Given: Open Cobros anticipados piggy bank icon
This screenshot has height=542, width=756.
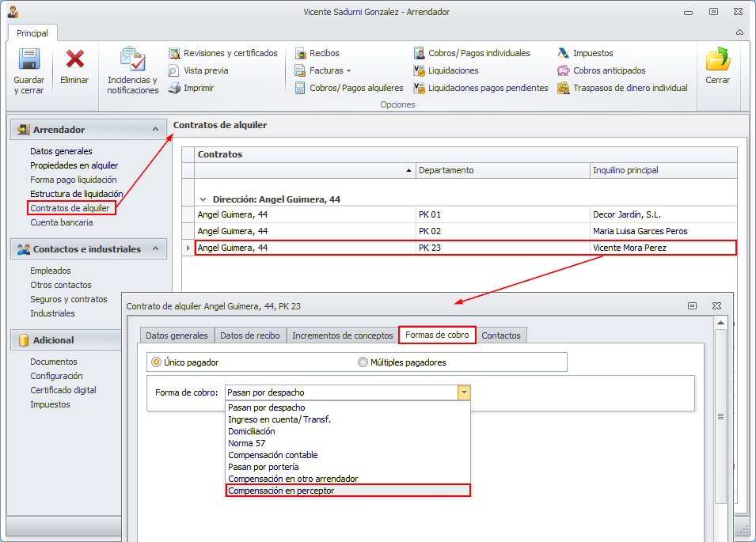Looking at the screenshot, I should point(564,70).
